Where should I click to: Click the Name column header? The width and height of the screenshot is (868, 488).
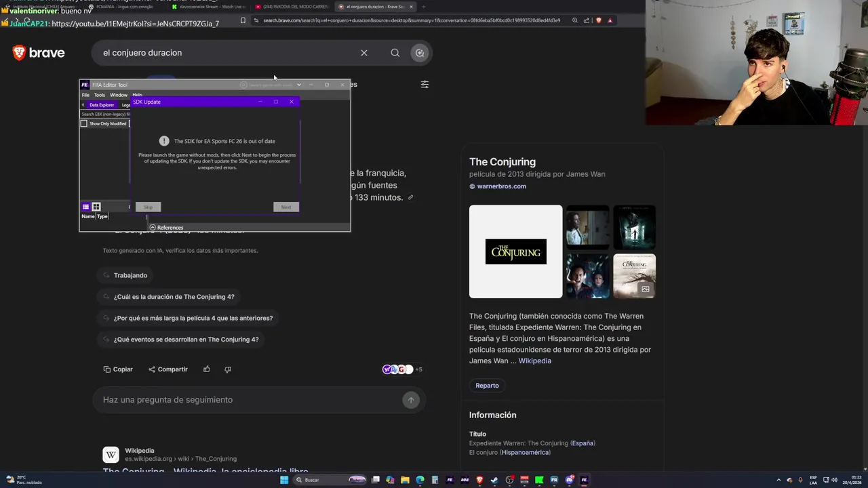point(88,216)
